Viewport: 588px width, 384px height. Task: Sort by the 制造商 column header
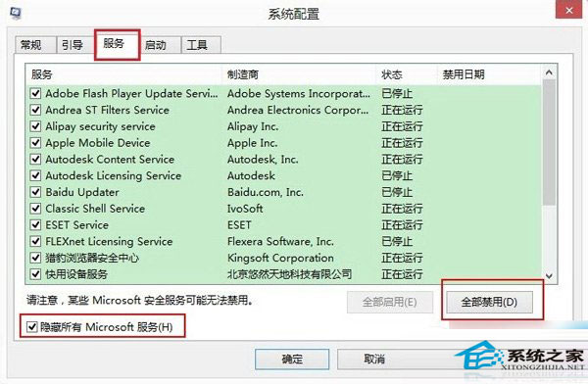tap(299, 74)
